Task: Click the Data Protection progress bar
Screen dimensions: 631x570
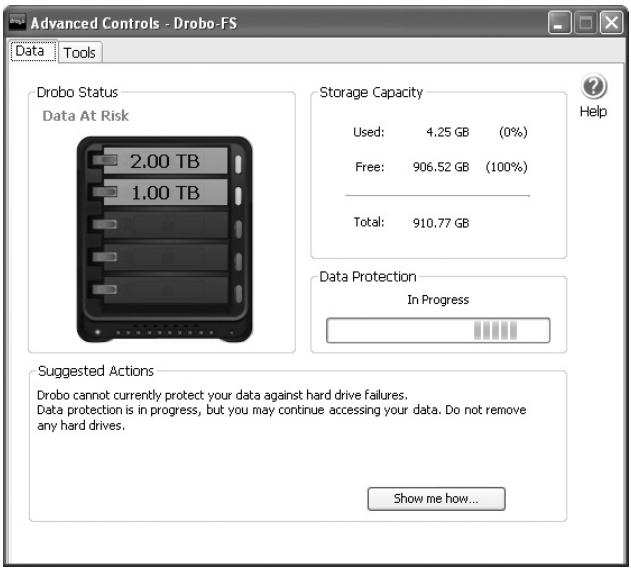Action: pos(438,330)
